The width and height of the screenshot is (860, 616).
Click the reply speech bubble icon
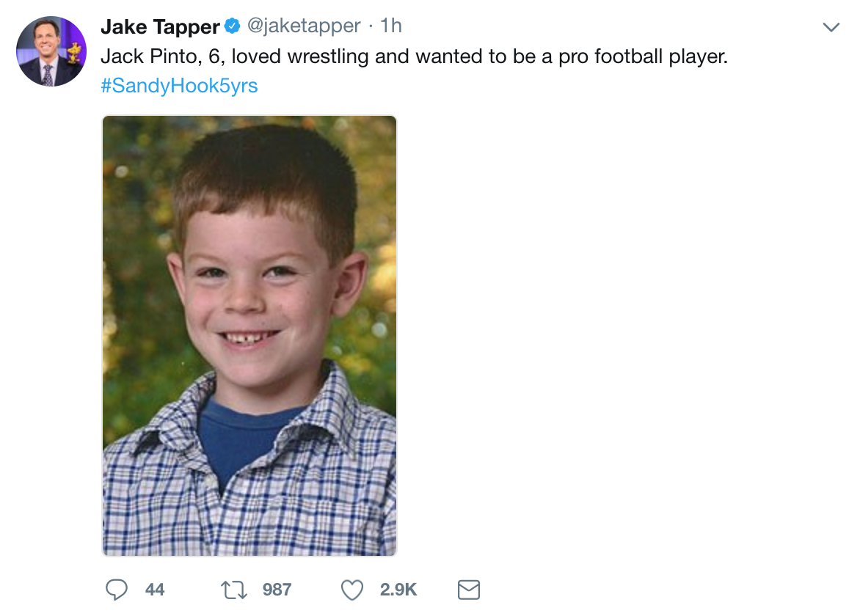117,589
